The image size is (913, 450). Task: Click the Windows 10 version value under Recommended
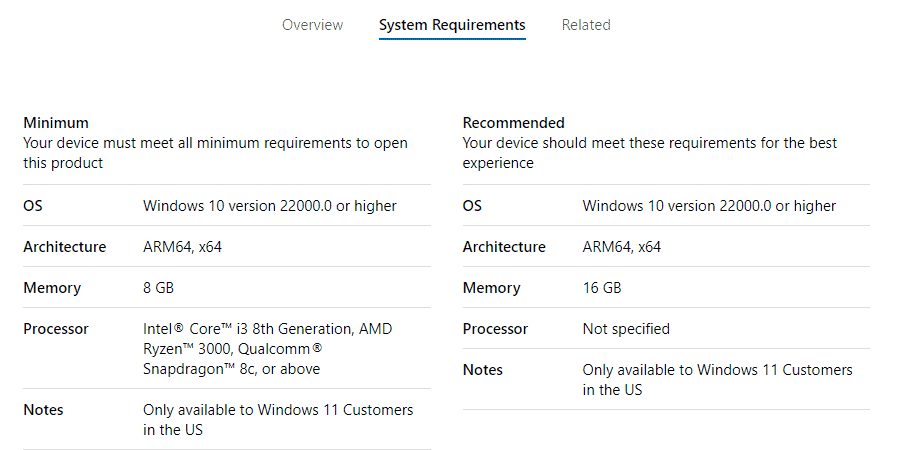709,206
